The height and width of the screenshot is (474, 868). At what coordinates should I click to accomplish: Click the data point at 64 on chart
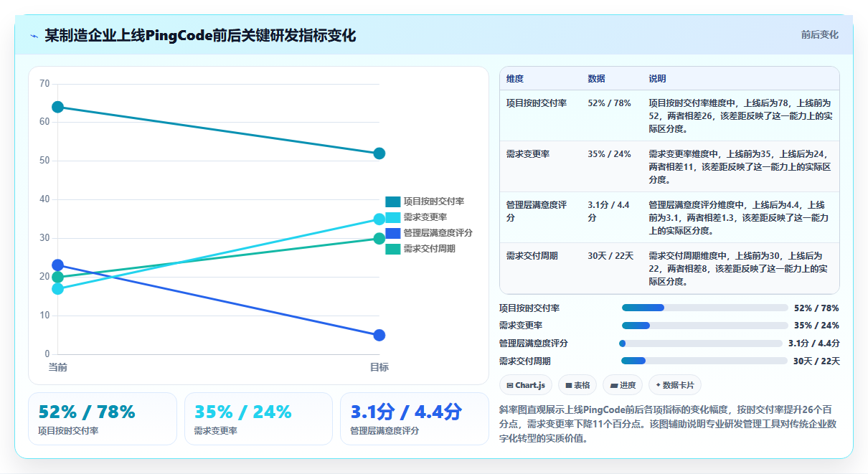(58, 108)
